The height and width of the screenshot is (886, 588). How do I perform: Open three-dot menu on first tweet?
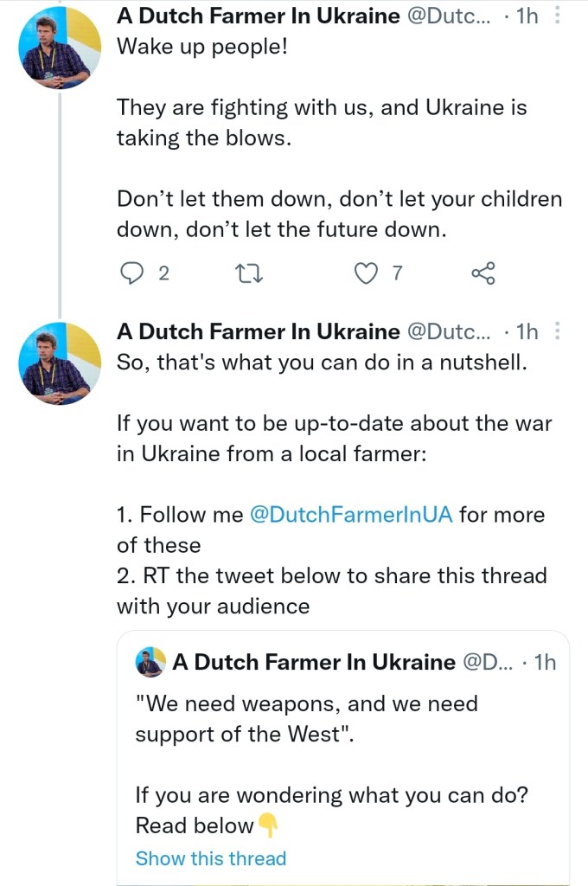point(558,16)
